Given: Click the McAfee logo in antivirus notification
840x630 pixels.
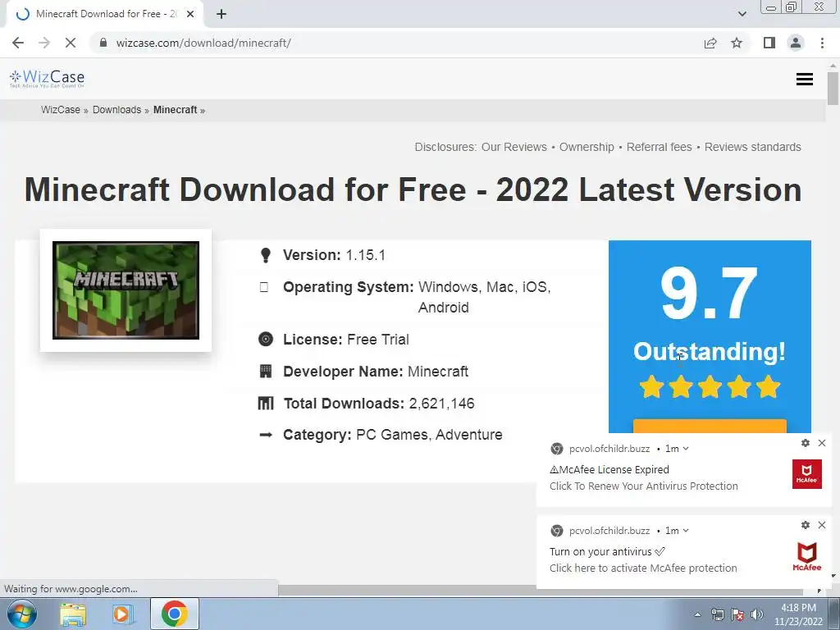Looking at the screenshot, I should point(807,557).
